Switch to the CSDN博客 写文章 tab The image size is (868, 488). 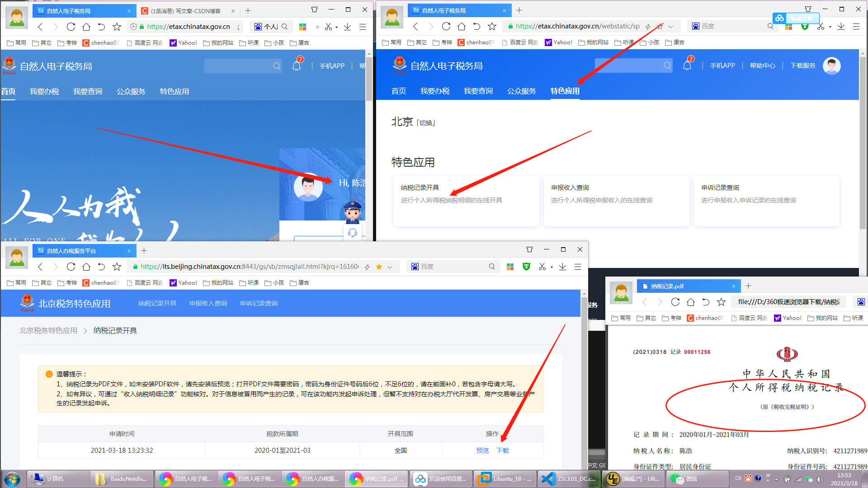(185, 11)
